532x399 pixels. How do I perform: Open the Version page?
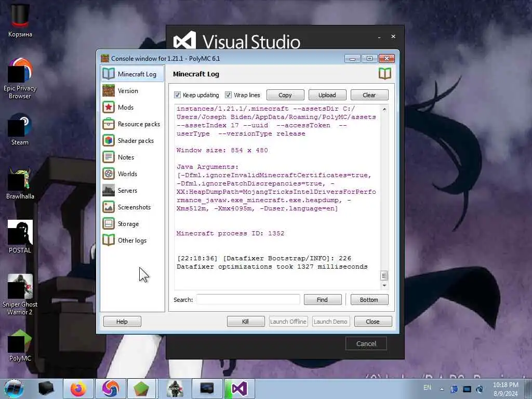click(132, 90)
